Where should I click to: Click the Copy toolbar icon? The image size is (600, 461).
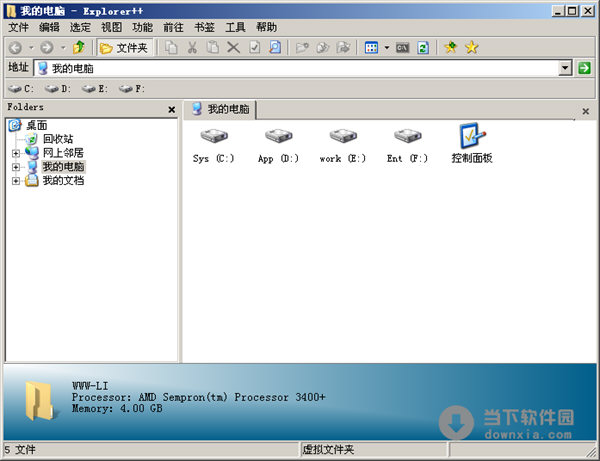(171, 48)
